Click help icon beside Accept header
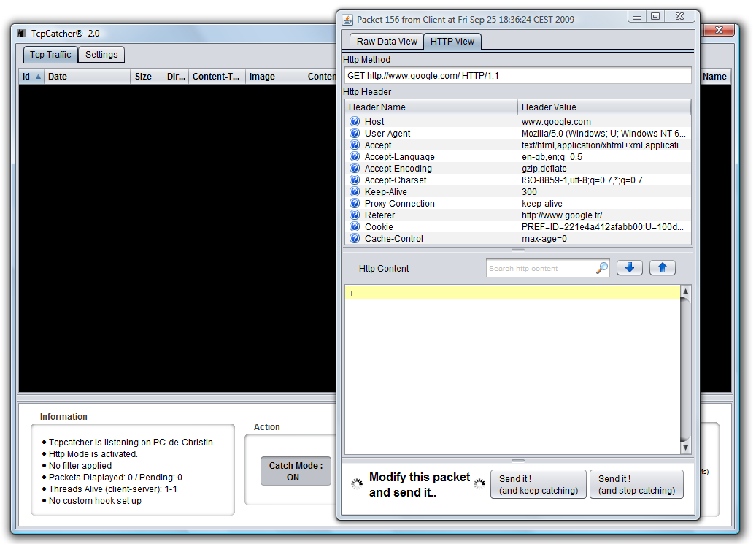This screenshot has width=756, height=544. click(355, 145)
